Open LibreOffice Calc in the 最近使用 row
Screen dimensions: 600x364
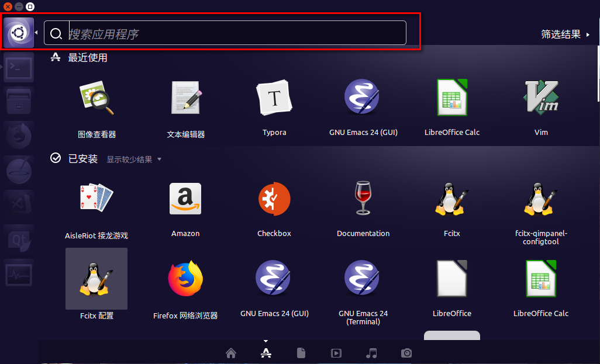(452, 97)
